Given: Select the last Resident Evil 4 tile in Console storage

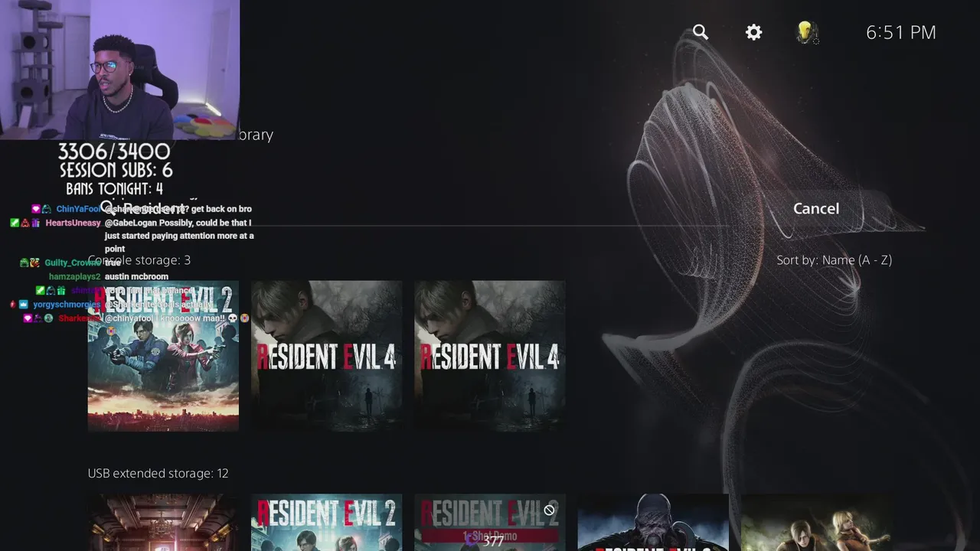Looking at the screenshot, I should 490,356.
